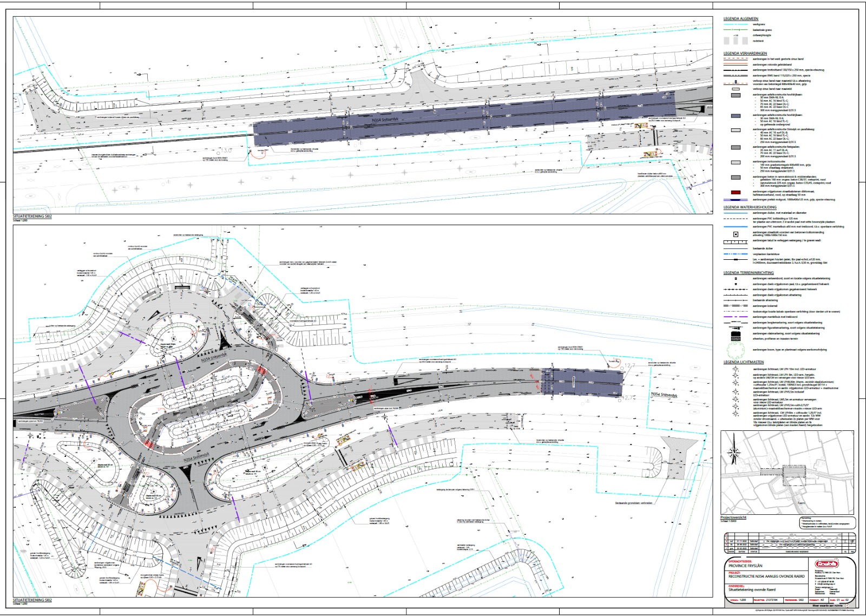The width and height of the screenshot is (866, 616).
Task: Click the Legenda Waterhuishouding heading
Action: coord(750,207)
